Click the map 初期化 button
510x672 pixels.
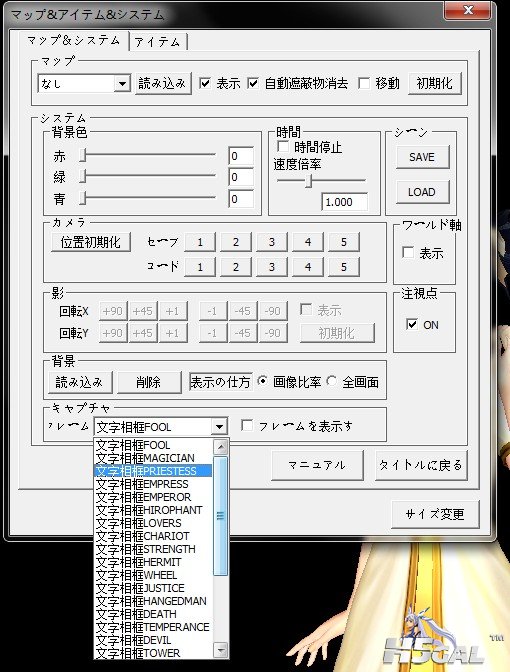[x=434, y=83]
